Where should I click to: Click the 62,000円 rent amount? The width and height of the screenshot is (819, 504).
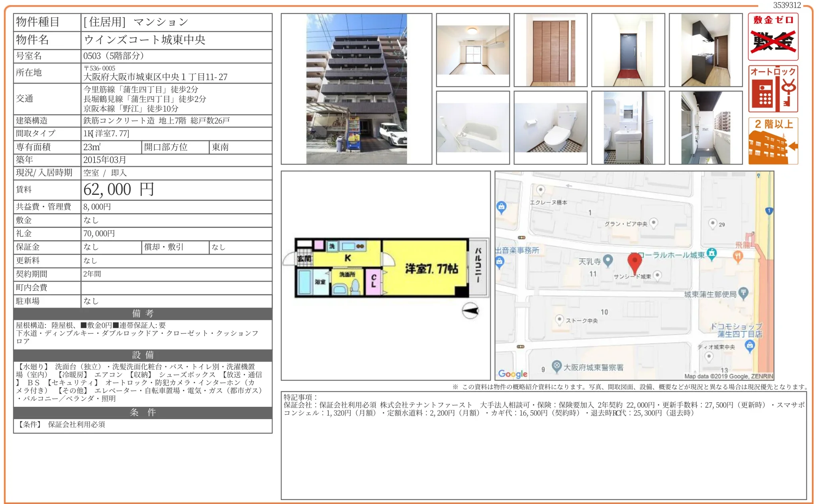pos(118,190)
